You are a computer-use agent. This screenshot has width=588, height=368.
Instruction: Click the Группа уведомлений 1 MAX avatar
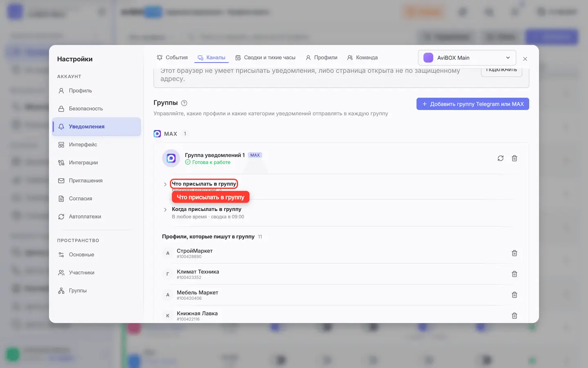coord(171,158)
